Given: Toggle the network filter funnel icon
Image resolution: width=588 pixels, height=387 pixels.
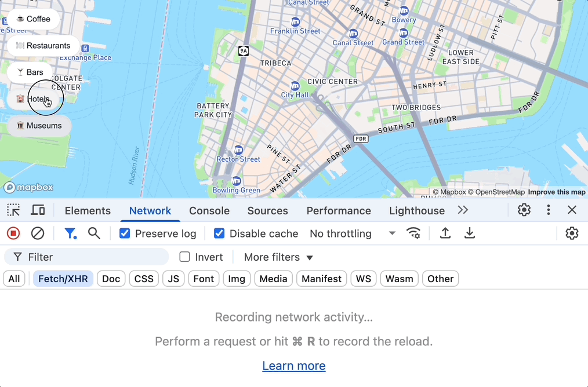Looking at the screenshot, I should pyautogui.click(x=70, y=233).
